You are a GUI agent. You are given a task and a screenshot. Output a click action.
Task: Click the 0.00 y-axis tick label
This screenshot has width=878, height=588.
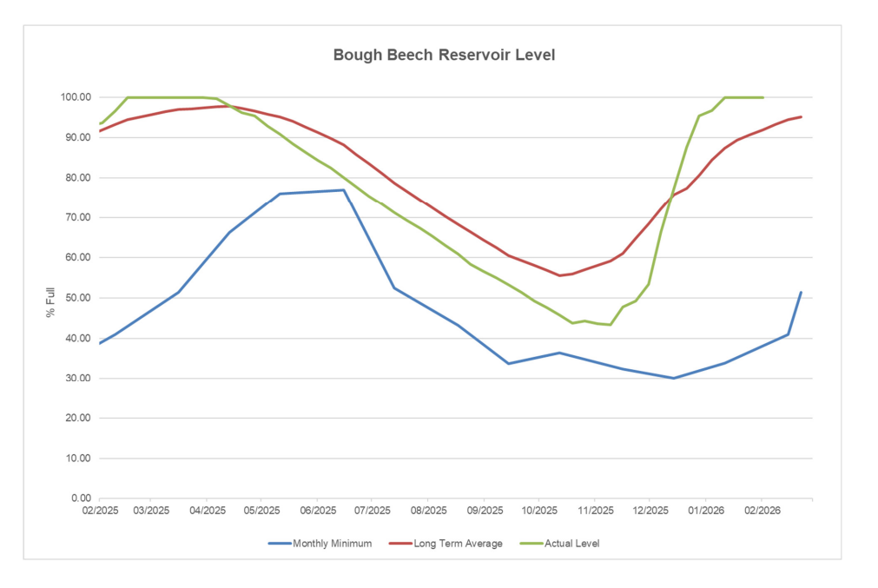click(x=81, y=499)
